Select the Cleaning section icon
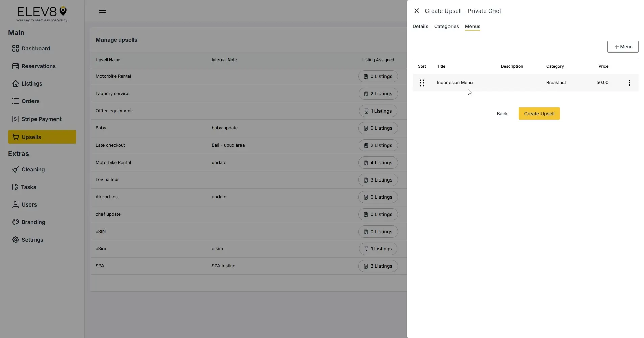The width and height of the screenshot is (644, 338). [16, 169]
